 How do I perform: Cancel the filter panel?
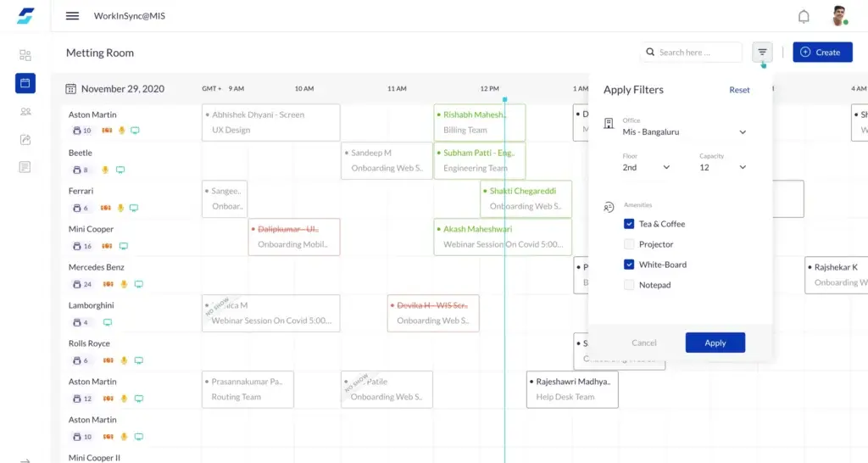pyautogui.click(x=644, y=343)
